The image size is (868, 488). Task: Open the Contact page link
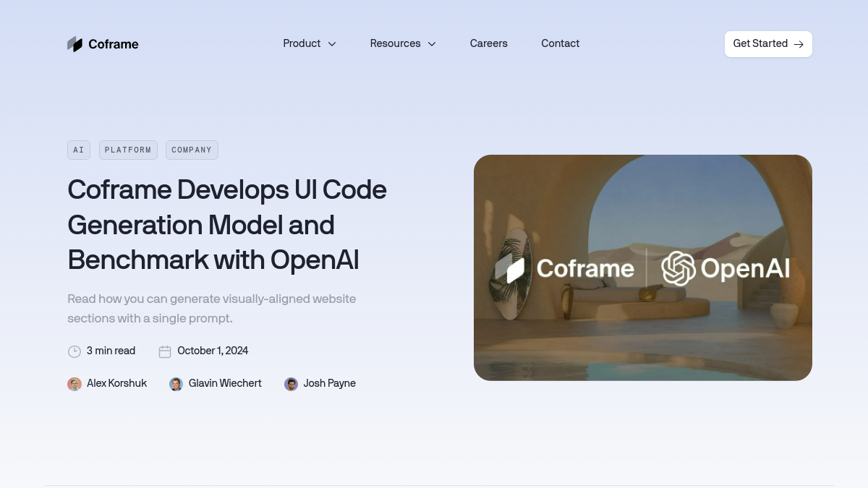(560, 43)
